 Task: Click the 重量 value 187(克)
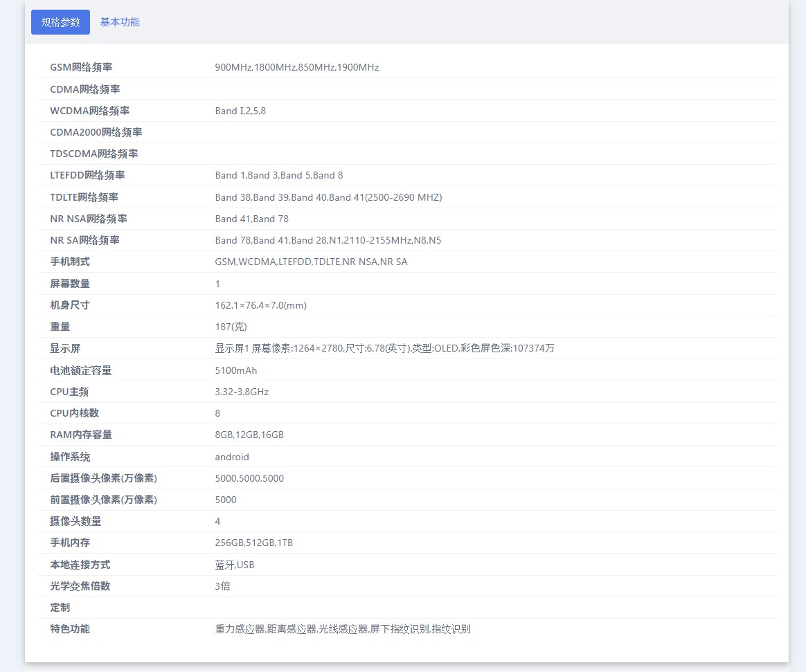[x=231, y=327]
